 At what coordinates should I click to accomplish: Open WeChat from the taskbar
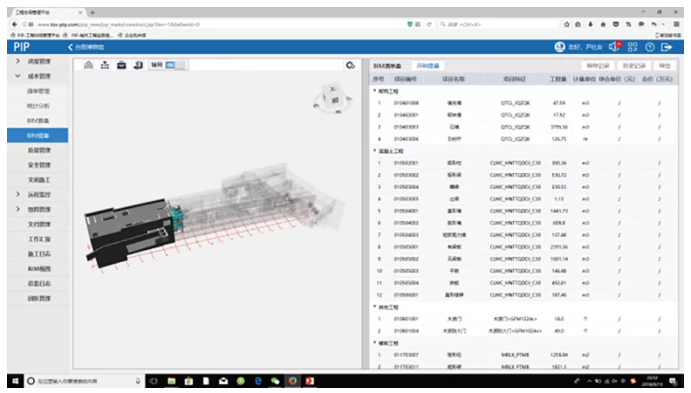pyautogui.click(x=275, y=381)
